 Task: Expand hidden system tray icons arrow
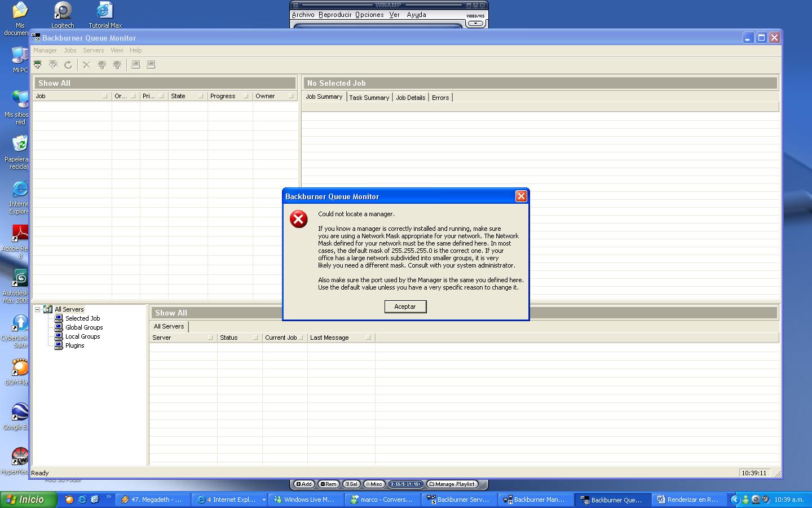735,500
